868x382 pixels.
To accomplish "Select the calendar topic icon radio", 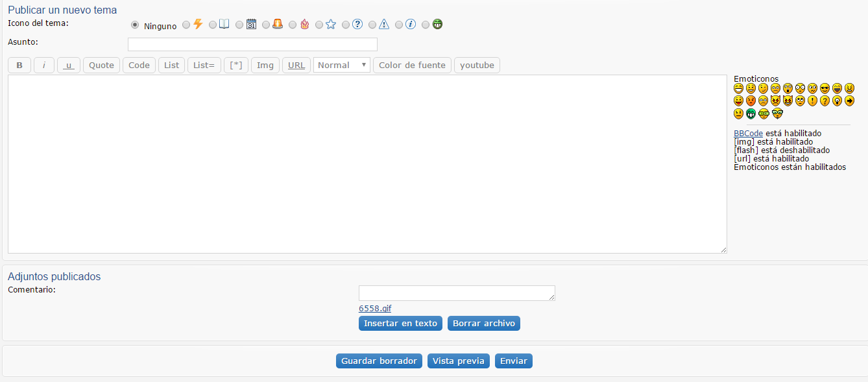I will pos(239,25).
